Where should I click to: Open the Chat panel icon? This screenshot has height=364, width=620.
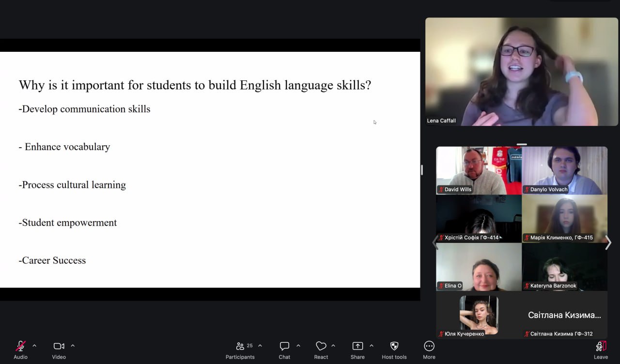point(284,346)
